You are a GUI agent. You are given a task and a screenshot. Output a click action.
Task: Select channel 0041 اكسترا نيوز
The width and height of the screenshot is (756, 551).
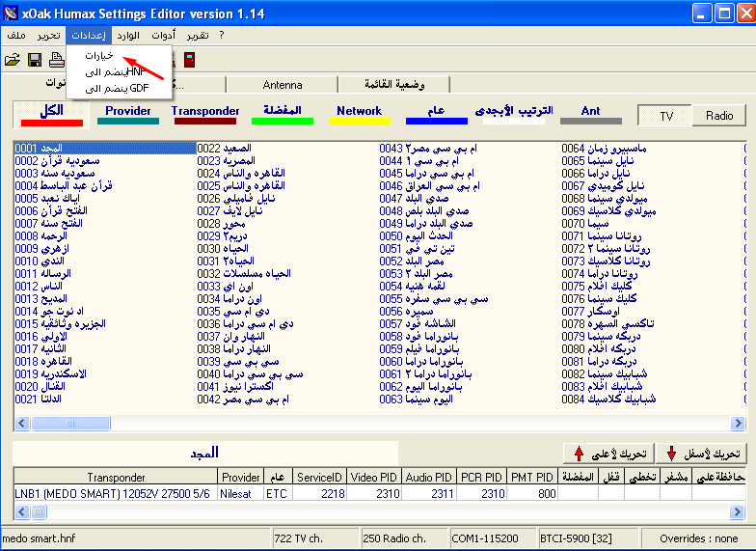235,386
